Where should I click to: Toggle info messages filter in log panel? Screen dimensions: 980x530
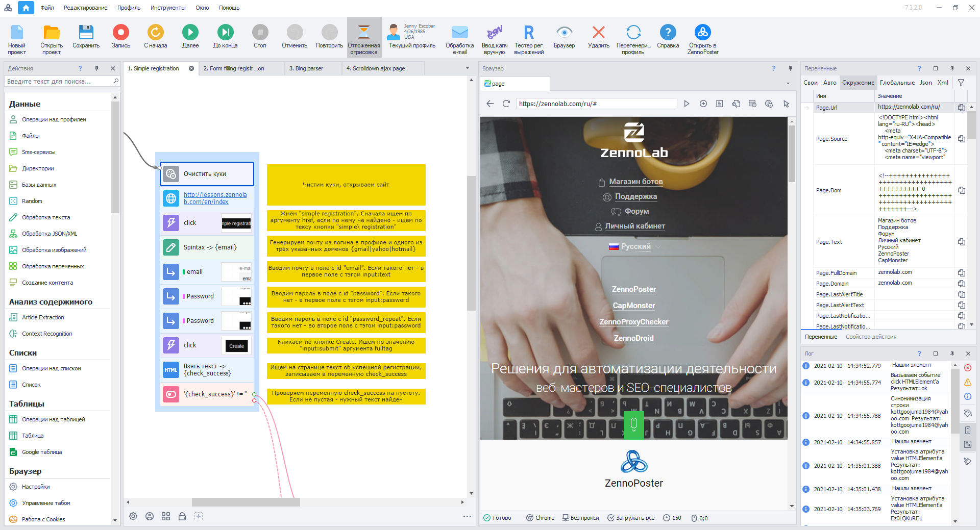coord(968,396)
